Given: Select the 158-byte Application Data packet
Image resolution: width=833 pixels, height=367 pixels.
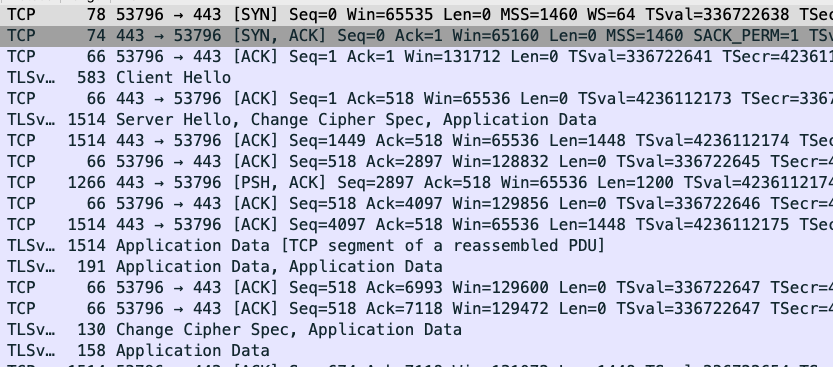Looking at the screenshot, I should tap(416, 351).
